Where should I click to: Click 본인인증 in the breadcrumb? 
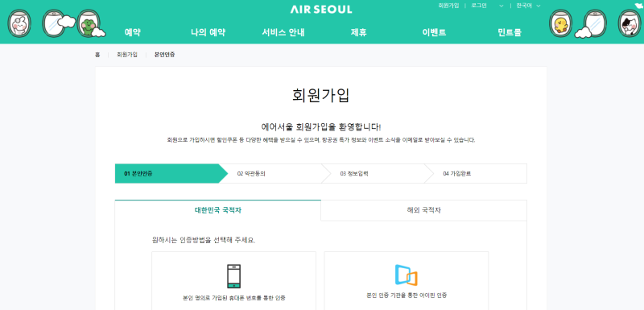click(164, 55)
